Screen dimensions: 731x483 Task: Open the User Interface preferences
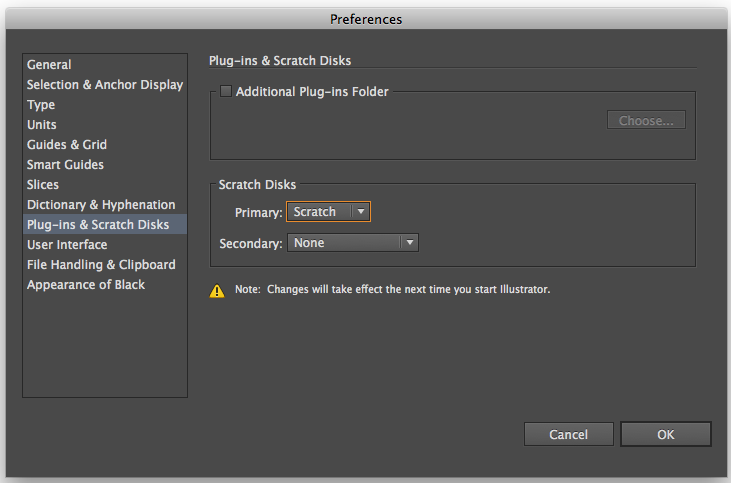tap(67, 245)
